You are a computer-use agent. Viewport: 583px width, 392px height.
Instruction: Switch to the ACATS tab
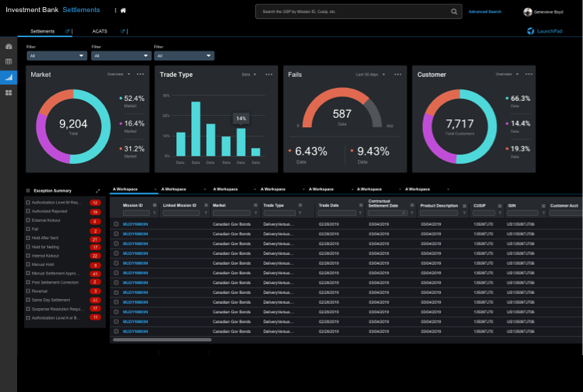pyautogui.click(x=100, y=31)
